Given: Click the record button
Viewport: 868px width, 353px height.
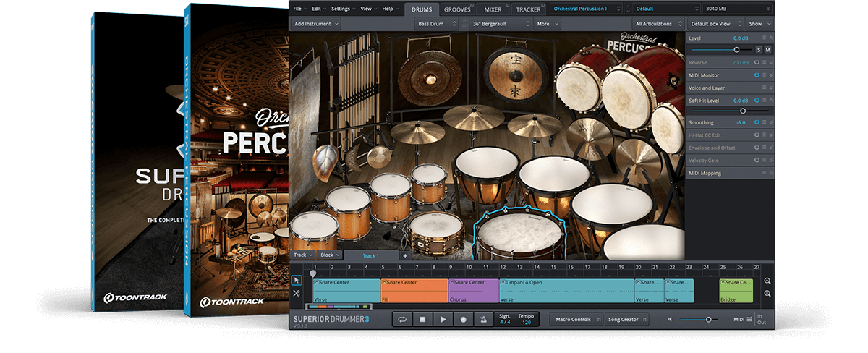Looking at the screenshot, I should (463, 319).
